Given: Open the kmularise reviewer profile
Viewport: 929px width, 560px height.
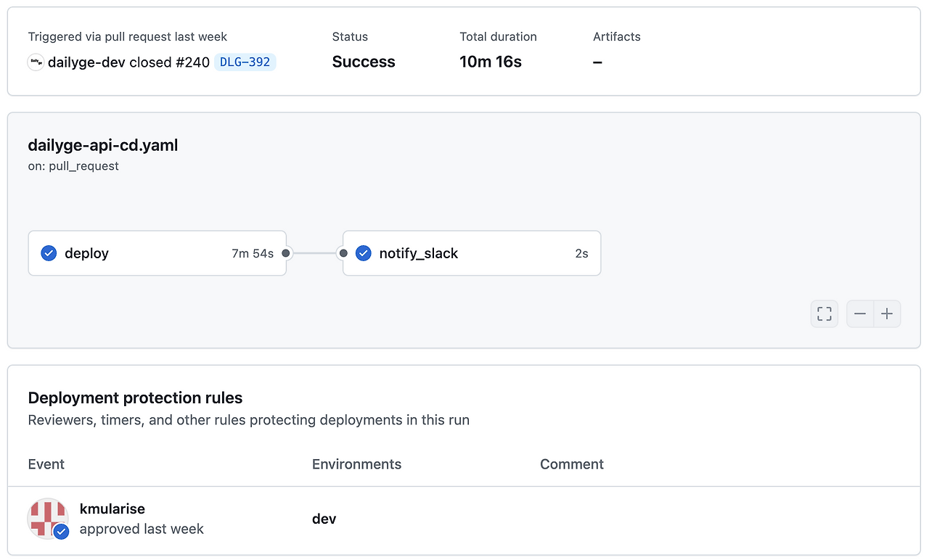Looking at the screenshot, I should tap(112, 508).
